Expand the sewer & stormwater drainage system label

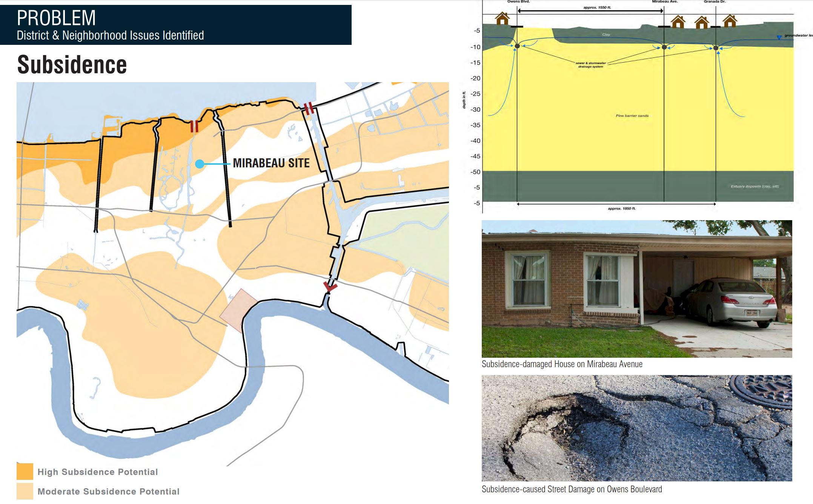[590, 66]
